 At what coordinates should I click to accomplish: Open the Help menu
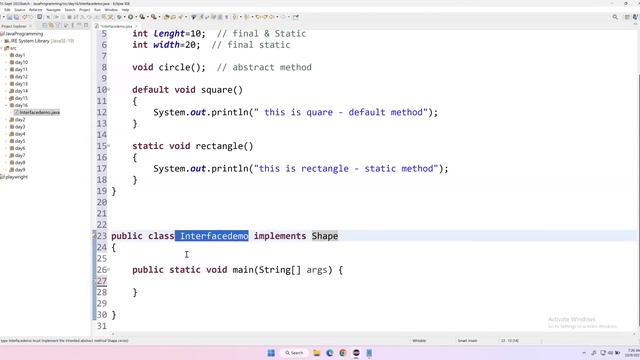point(125,10)
